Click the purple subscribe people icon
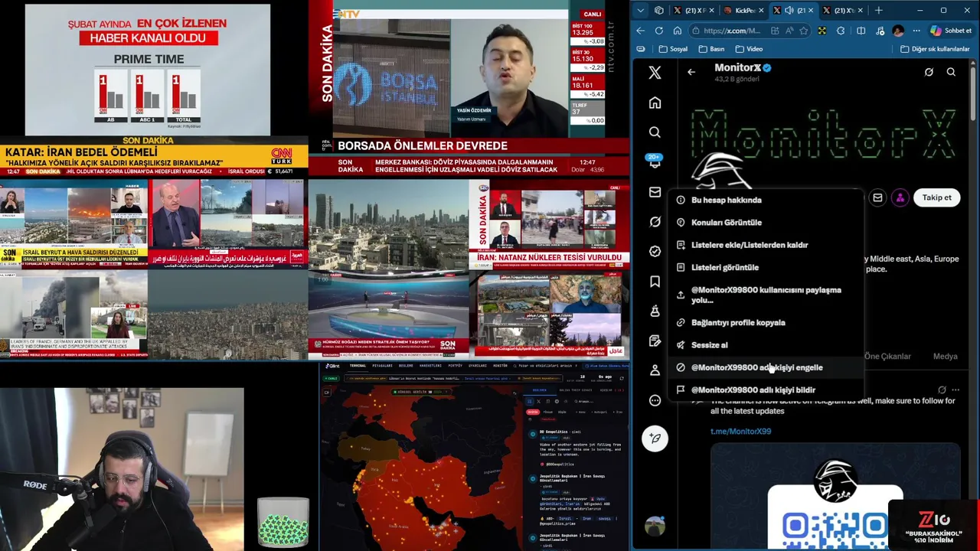Screen dimensions: 980x551 [900, 197]
